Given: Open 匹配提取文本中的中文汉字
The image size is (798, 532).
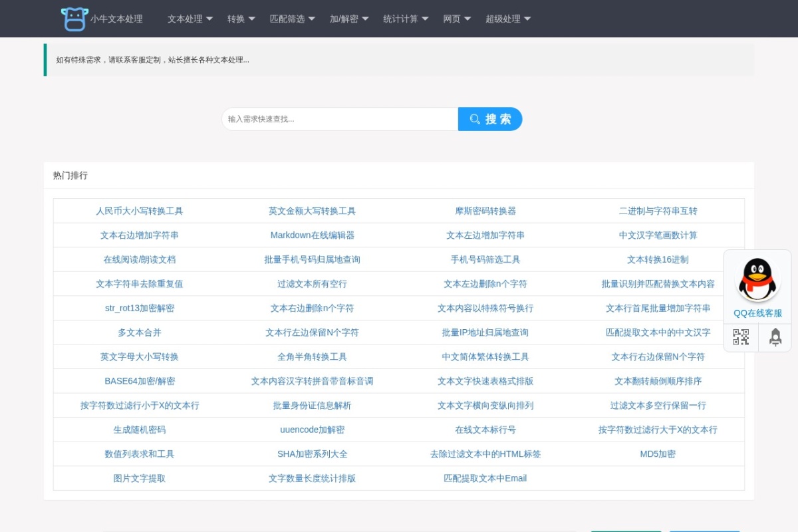Looking at the screenshot, I should 658,332.
